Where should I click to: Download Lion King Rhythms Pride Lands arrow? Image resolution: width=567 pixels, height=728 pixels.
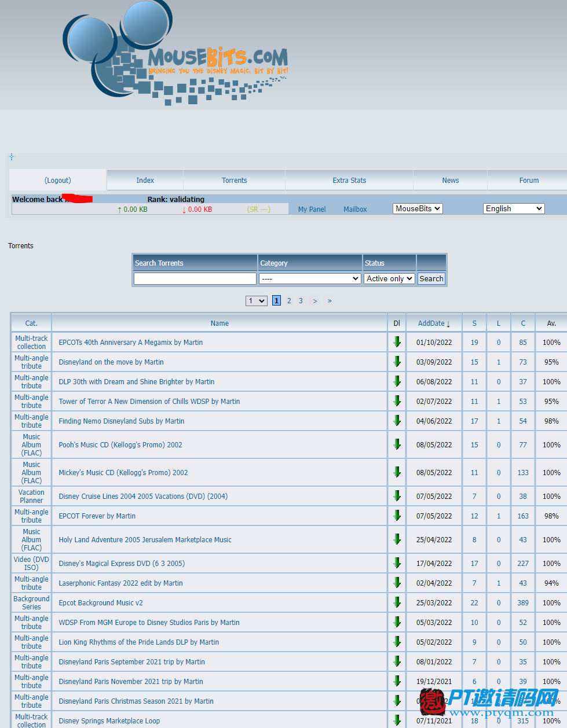click(x=397, y=642)
